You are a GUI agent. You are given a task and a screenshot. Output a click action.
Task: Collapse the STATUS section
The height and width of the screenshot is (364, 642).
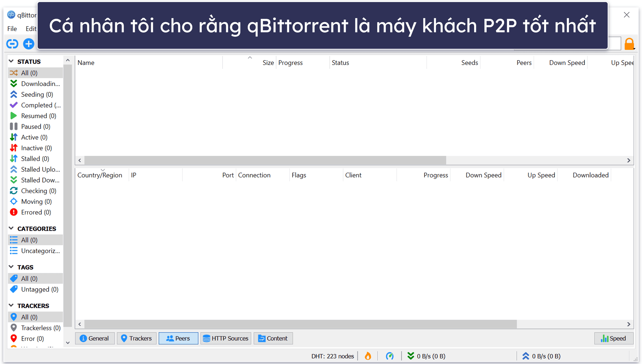pyautogui.click(x=11, y=61)
